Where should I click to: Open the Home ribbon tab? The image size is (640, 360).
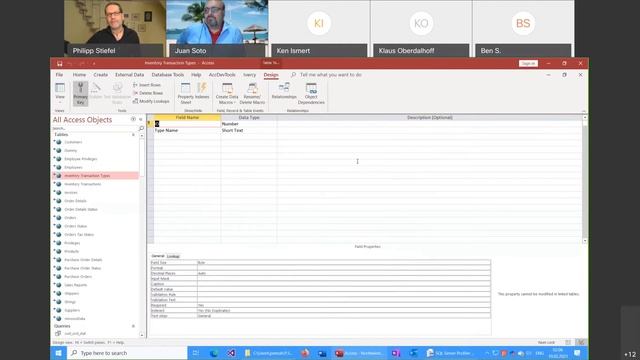[79, 75]
